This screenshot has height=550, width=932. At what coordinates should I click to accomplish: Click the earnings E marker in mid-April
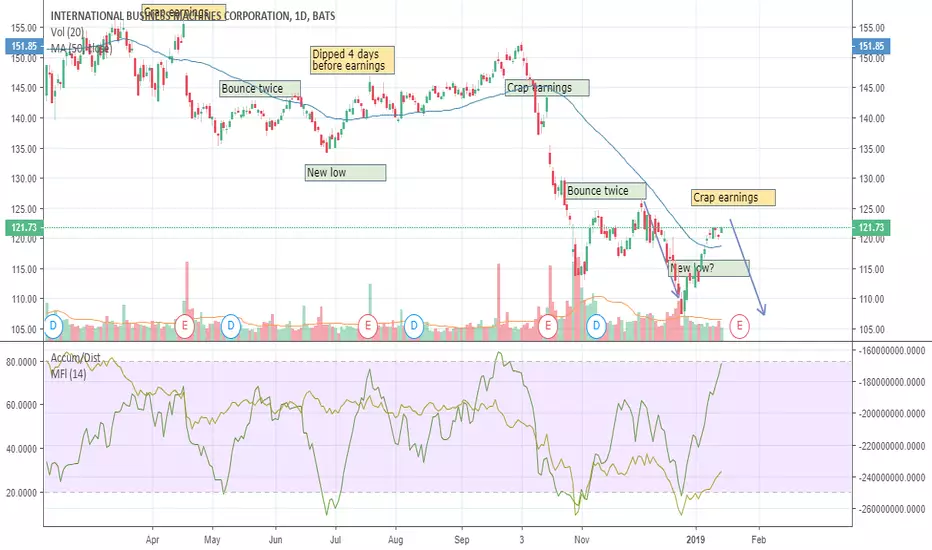185,326
